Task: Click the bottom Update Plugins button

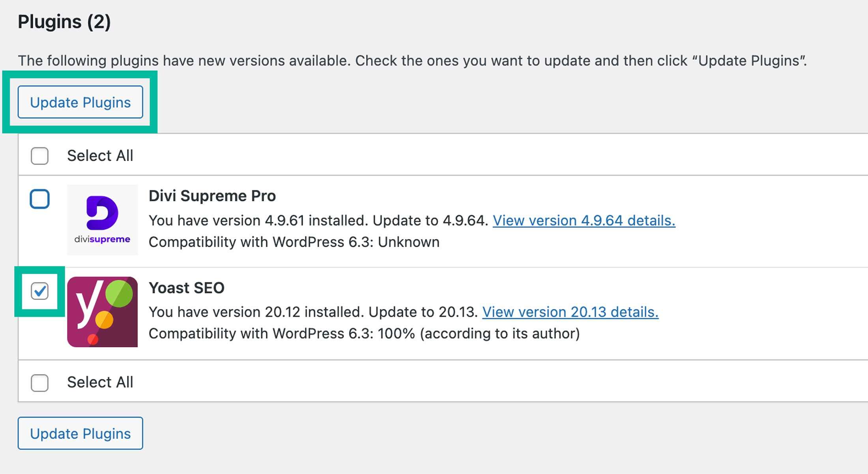Action: click(x=80, y=433)
